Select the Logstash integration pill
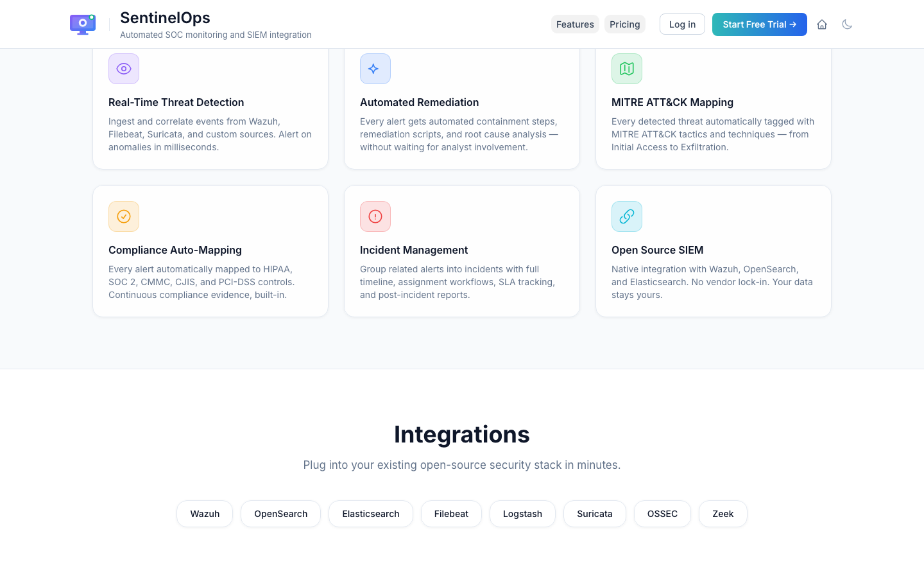The height and width of the screenshot is (578, 924). pyautogui.click(x=522, y=514)
